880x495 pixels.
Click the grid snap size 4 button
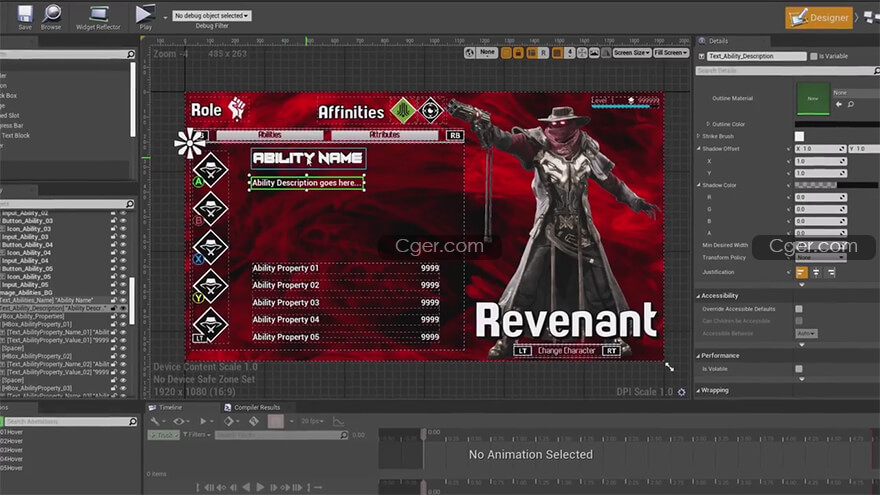(570, 53)
